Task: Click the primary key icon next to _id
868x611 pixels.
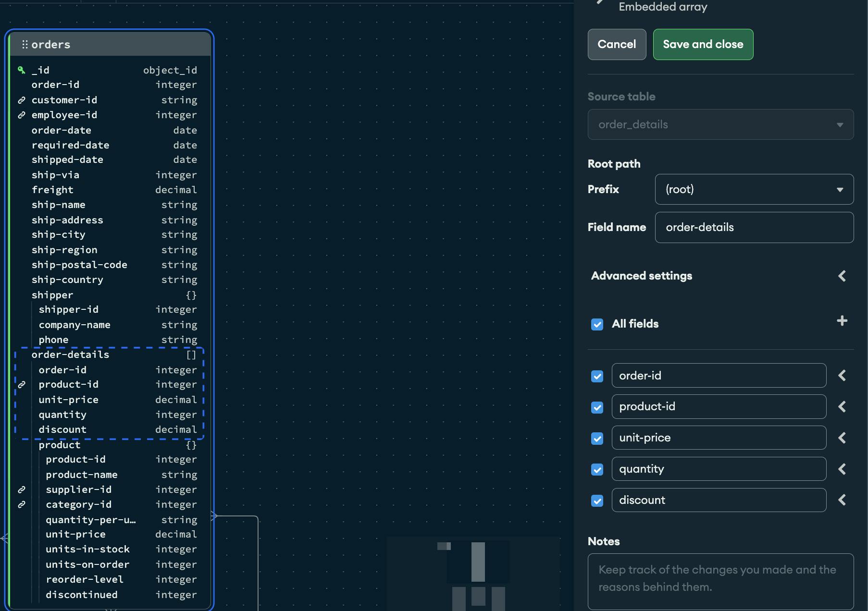Action: (21, 70)
